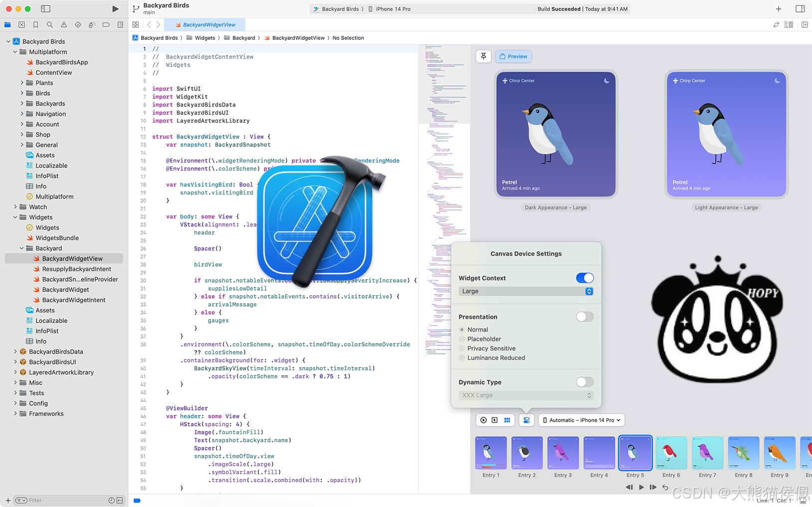Image resolution: width=812 pixels, height=507 pixels.
Task: Click the editor options lines icon
Action: tap(789, 24)
